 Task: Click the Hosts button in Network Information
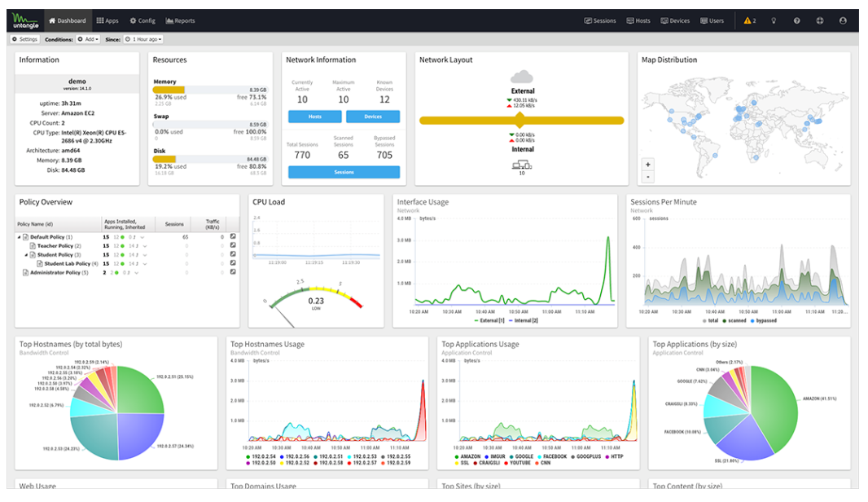click(x=314, y=117)
